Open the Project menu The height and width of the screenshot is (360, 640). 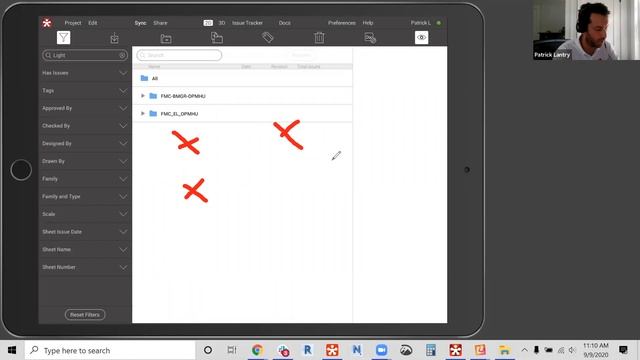73,23
